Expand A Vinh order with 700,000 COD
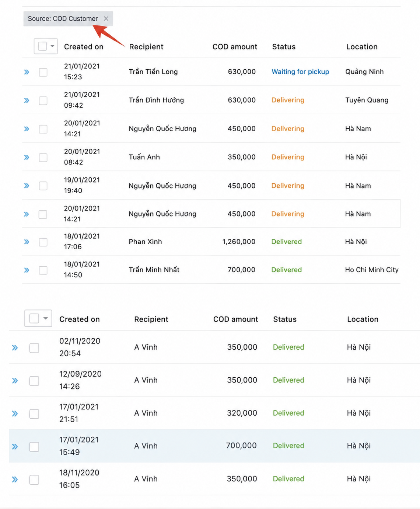The height and width of the screenshot is (509, 420). pyautogui.click(x=15, y=447)
